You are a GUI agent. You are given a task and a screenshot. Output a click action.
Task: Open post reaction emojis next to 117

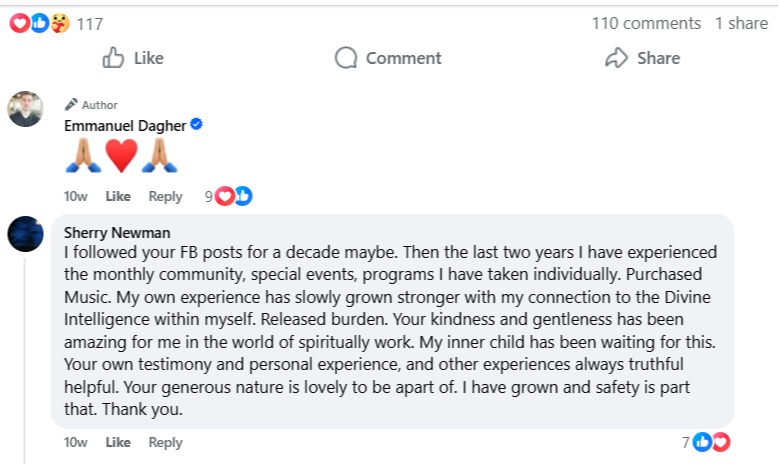click(40, 23)
